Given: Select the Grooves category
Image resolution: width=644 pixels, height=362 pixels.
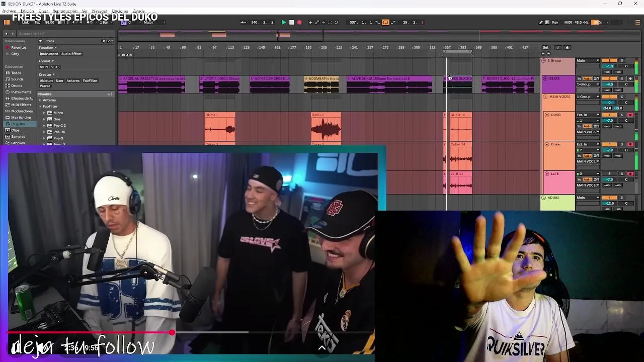Looking at the screenshot, I should [18, 143].
